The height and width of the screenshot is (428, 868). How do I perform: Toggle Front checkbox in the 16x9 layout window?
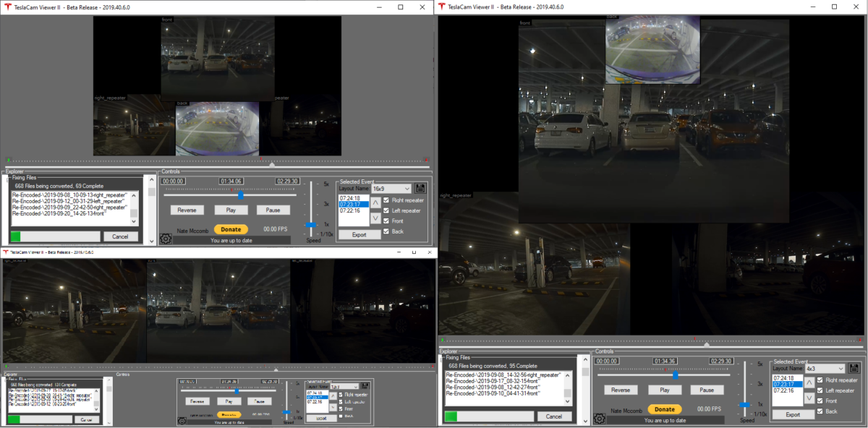[x=386, y=221]
